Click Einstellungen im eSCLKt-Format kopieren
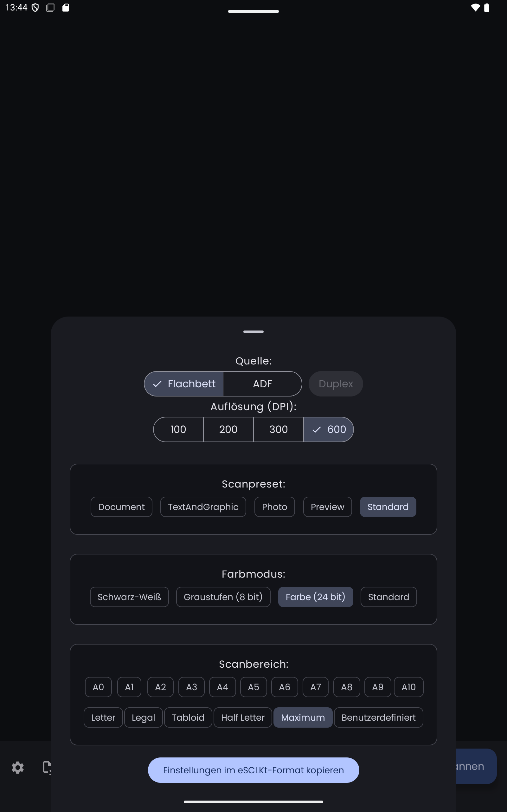The image size is (507, 812). coord(253,770)
